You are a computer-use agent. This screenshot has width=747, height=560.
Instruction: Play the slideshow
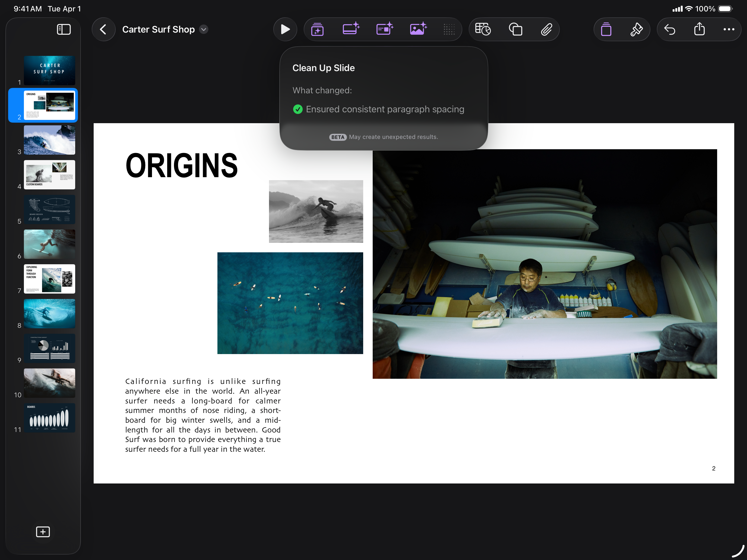coord(285,29)
